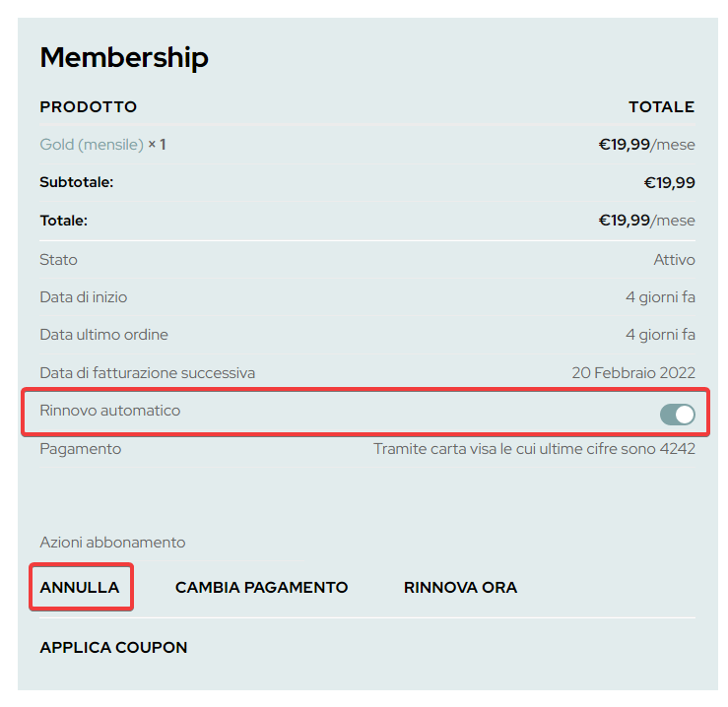Screen dimensions: 728x707
Task: Click the Stato value Attivo
Action: [674, 260]
